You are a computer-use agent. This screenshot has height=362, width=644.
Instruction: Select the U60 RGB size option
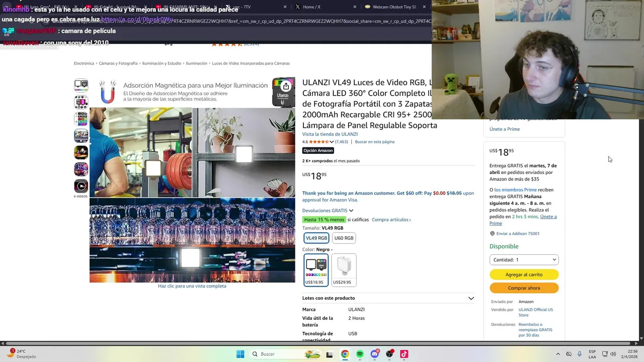(344, 238)
